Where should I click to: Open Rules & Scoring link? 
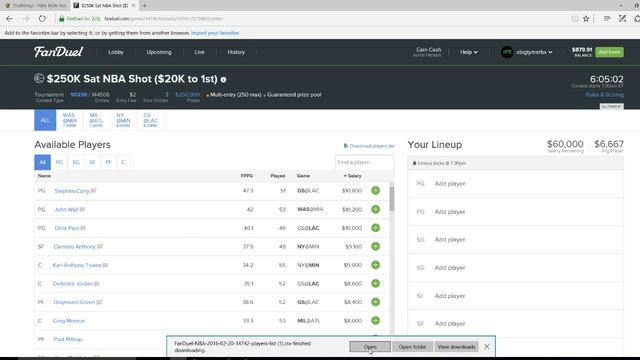[x=604, y=95]
